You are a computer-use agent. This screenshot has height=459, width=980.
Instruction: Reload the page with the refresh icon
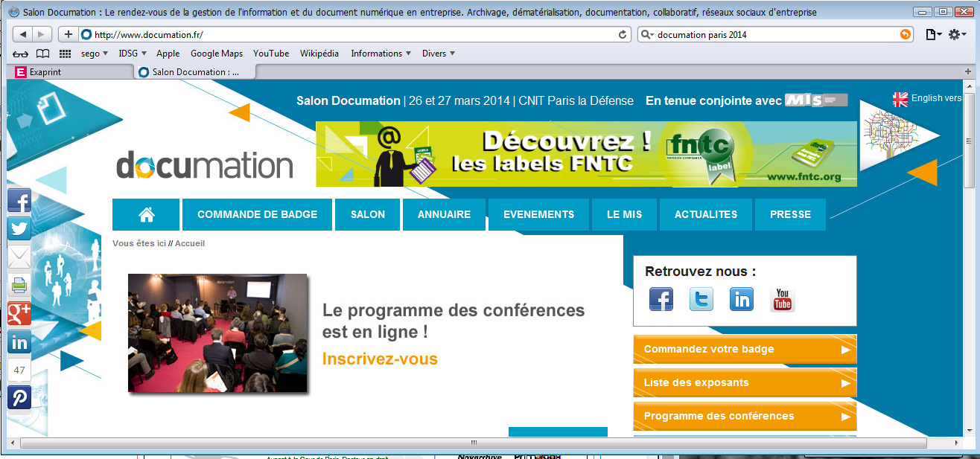(623, 34)
